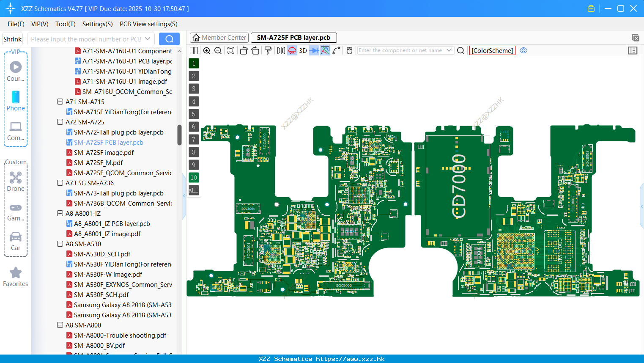644x363 pixels.
Task: Click the split view icon in PCB toolbar
Action: (x=194, y=50)
